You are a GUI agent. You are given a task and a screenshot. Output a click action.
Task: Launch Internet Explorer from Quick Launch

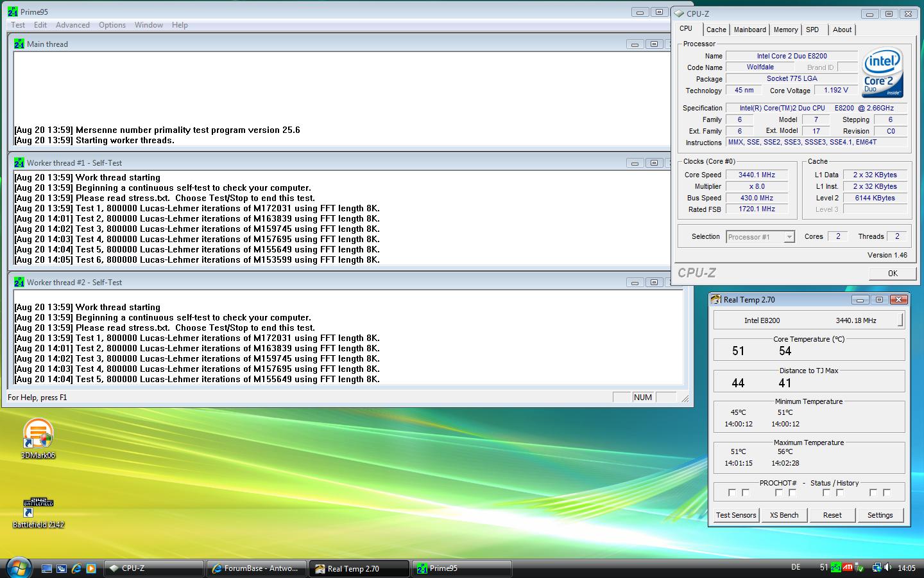(76, 568)
